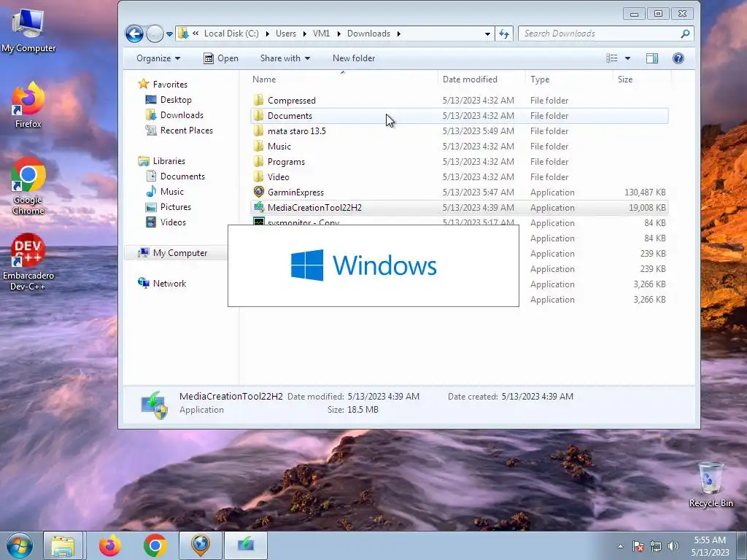The width and height of the screenshot is (747, 560).
Task: Open the Organize menu
Action: pyautogui.click(x=158, y=58)
